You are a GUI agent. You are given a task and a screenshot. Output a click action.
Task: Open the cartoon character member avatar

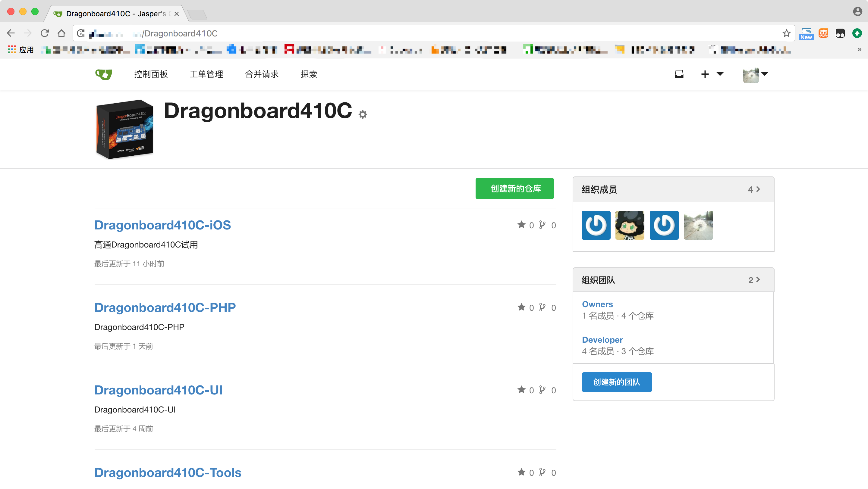click(630, 225)
